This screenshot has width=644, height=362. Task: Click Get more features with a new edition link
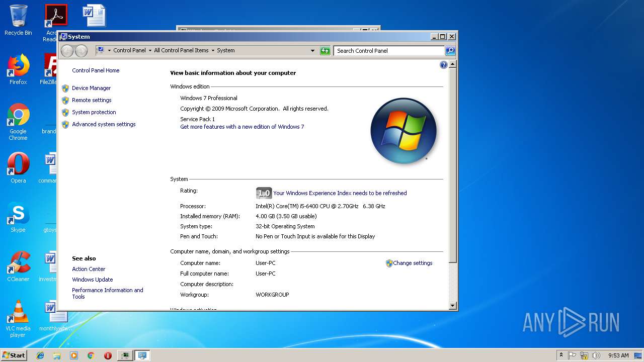click(x=242, y=127)
